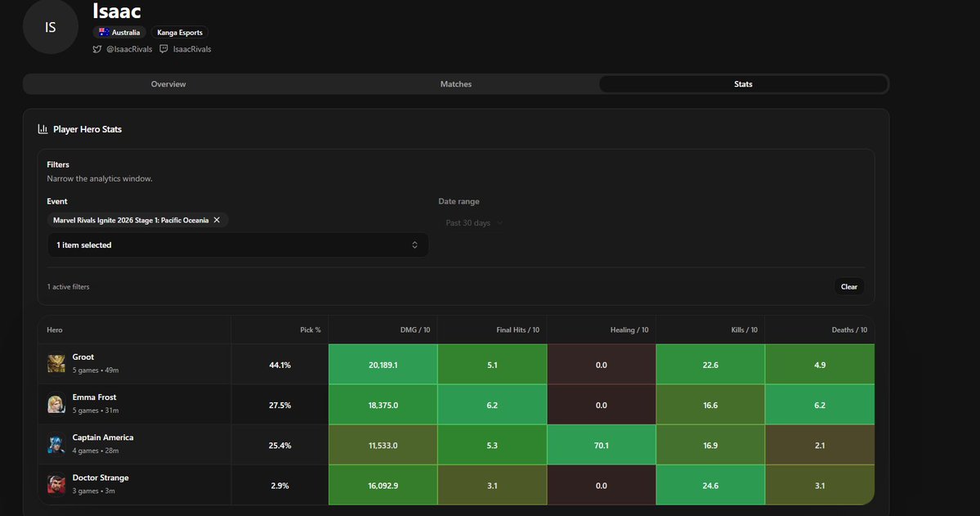
Task: Click Groot's 22.6 kills cell
Action: pyautogui.click(x=710, y=365)
